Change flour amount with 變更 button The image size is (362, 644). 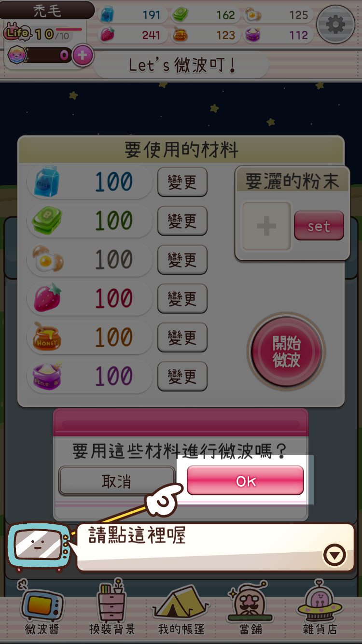tap(182, 376)
